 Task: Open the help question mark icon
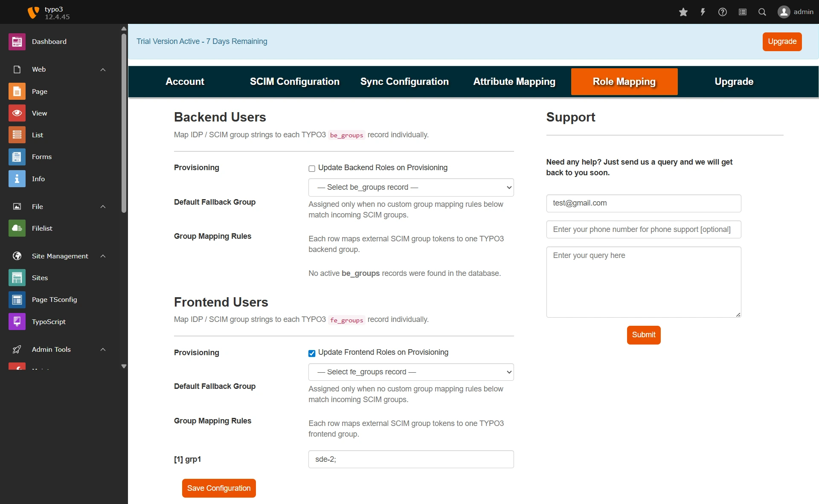pos(723,12)
